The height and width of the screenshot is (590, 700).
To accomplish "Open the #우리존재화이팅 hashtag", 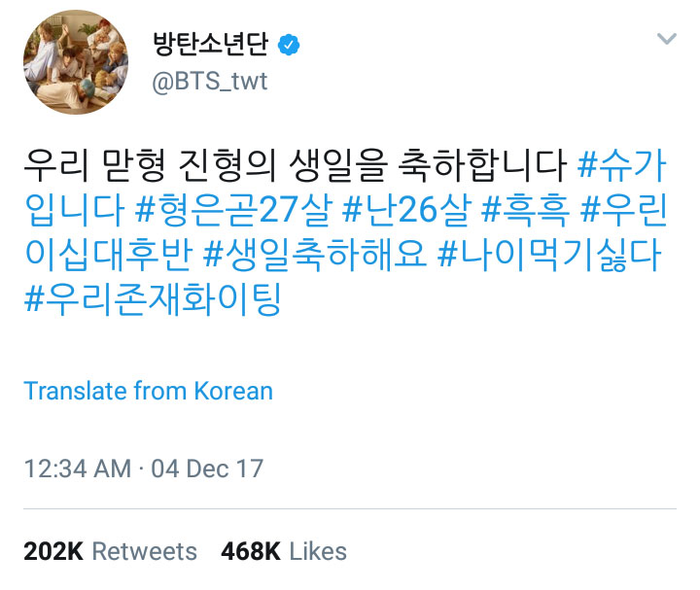I will (153, 299).
